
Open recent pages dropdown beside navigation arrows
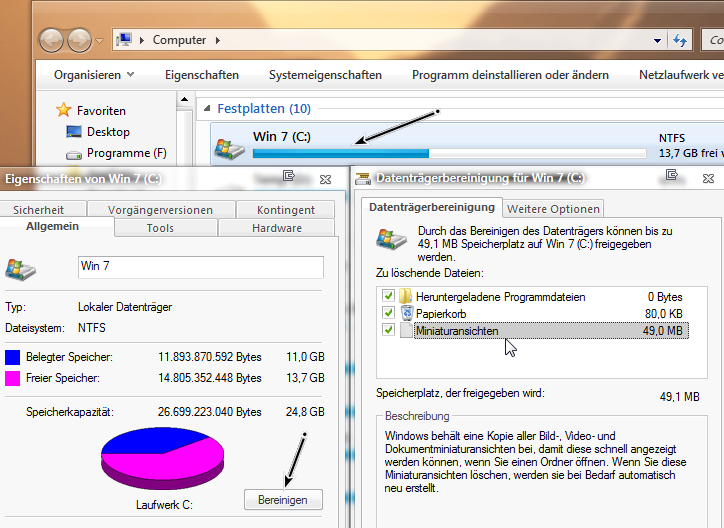pos(99,41)
